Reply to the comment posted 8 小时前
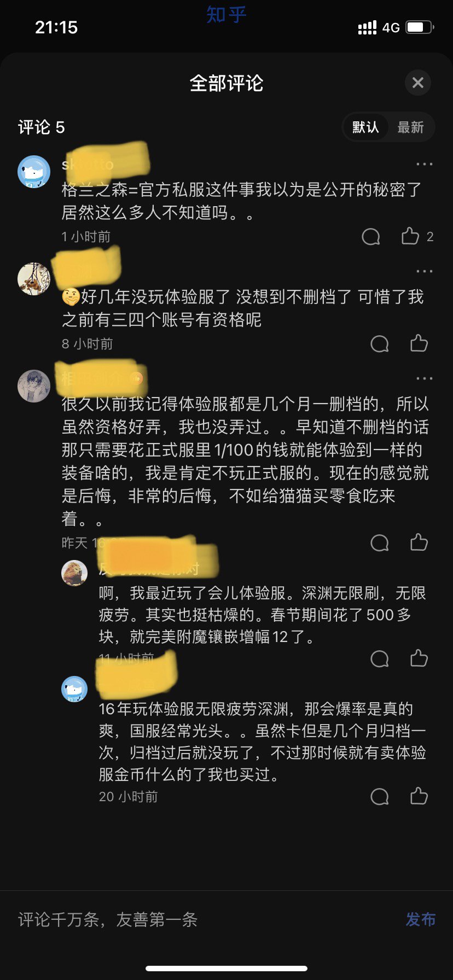Viewport: 453px width, 980px height. click(380, 344)
